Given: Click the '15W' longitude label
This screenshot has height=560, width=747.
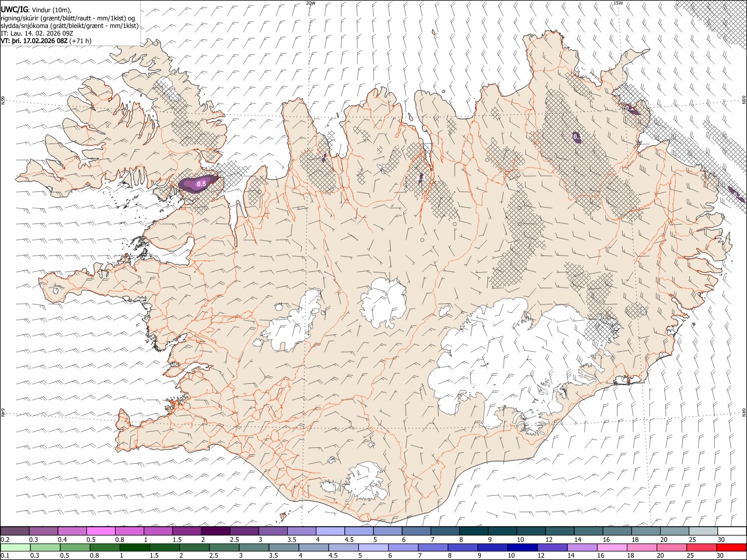Looking at the screenshot, I should point(618,3).
